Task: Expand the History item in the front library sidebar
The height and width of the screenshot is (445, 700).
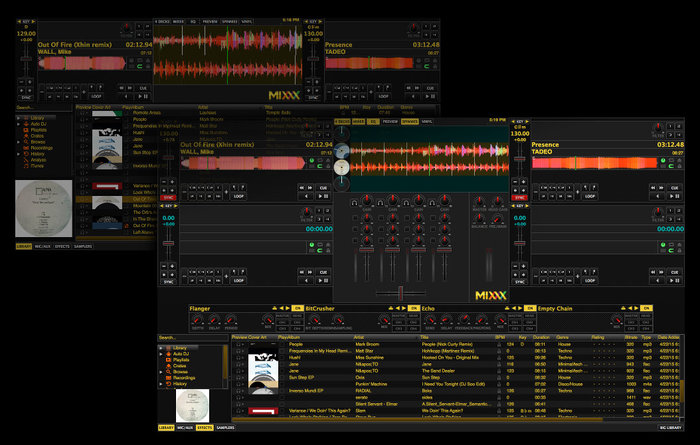Action: 162,383
